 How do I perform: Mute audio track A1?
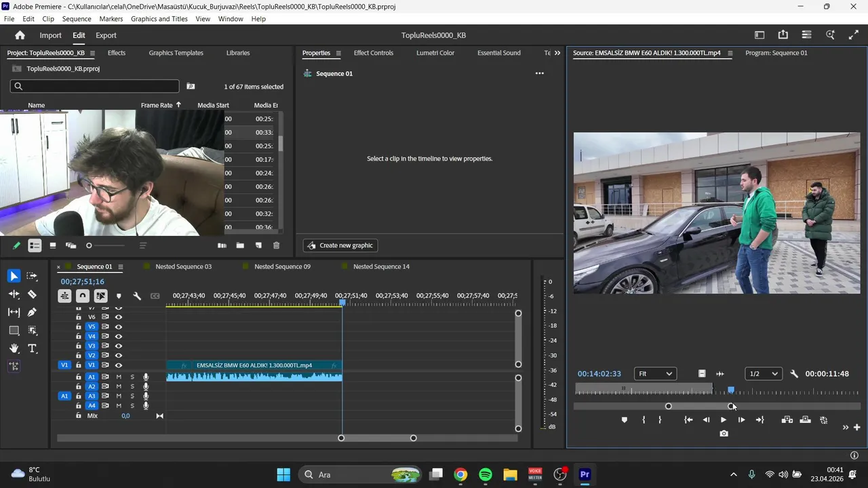click(x=119, y=377)
